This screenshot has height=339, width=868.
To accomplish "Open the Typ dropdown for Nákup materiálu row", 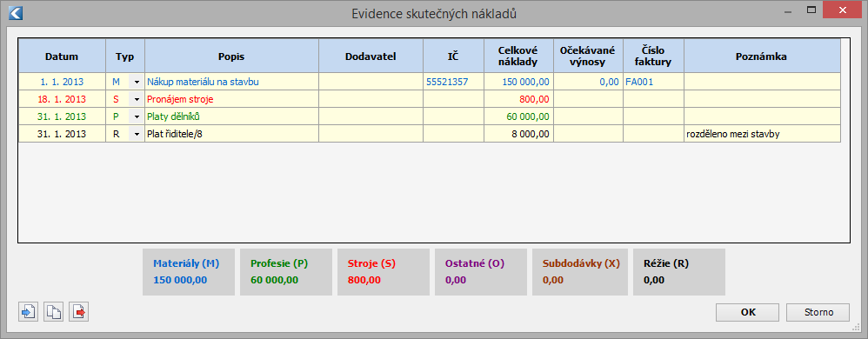I will 137,83.
